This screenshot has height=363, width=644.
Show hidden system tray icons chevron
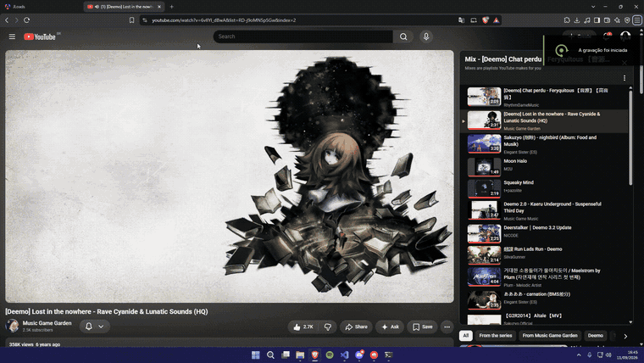pos(579,355)
